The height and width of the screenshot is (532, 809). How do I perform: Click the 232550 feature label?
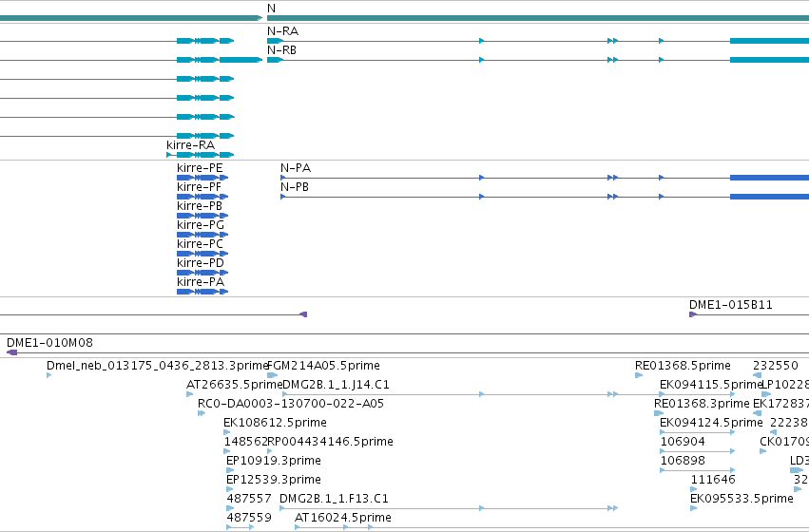[776, 366]
